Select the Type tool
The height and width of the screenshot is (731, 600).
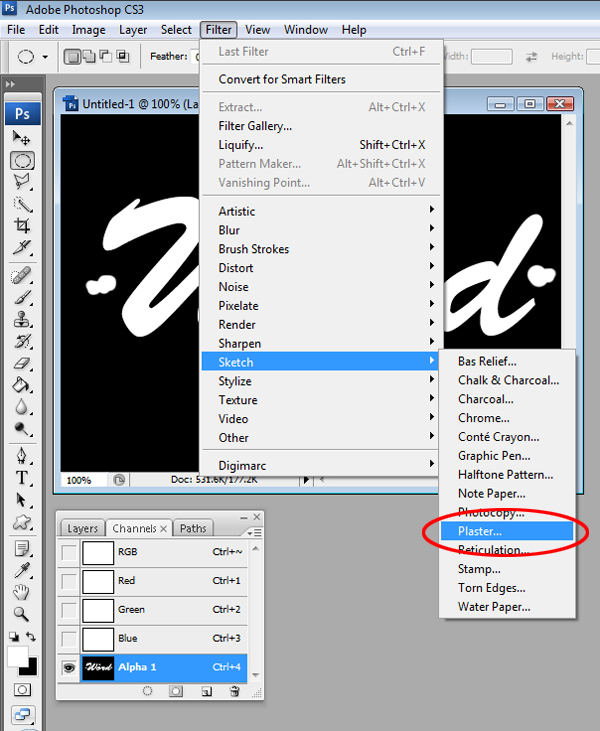click(x=21, y=478)
